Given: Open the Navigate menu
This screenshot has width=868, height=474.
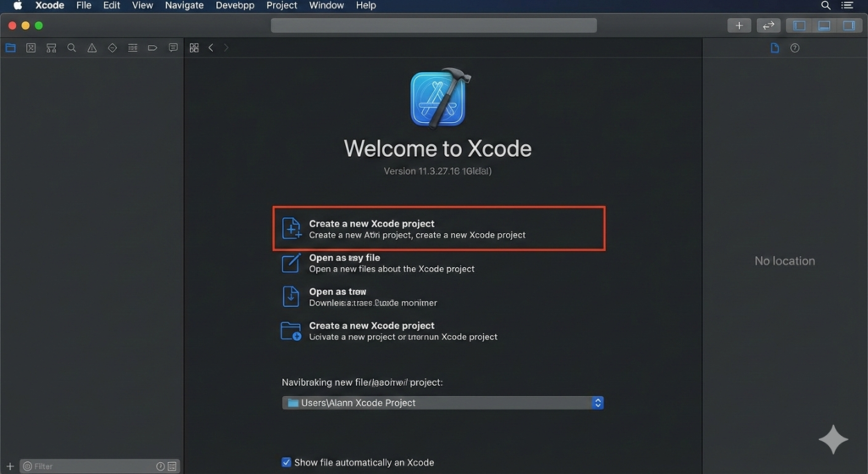Looking at the screenshot, I should click(x=184, y=5).
